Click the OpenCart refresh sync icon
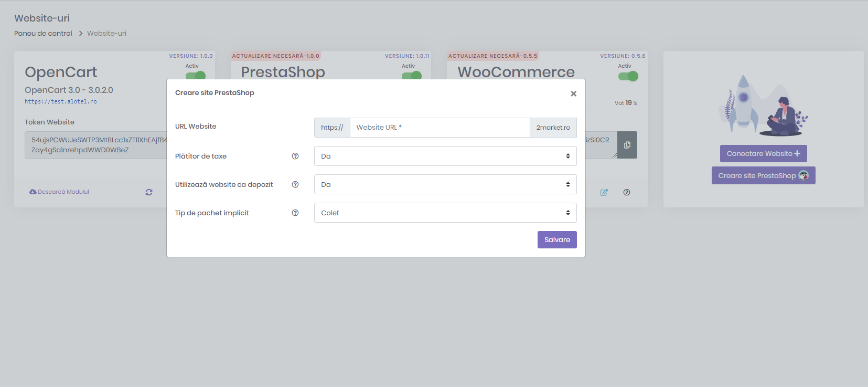This screenshot has height=387, width=868. [x=149, y=192]
